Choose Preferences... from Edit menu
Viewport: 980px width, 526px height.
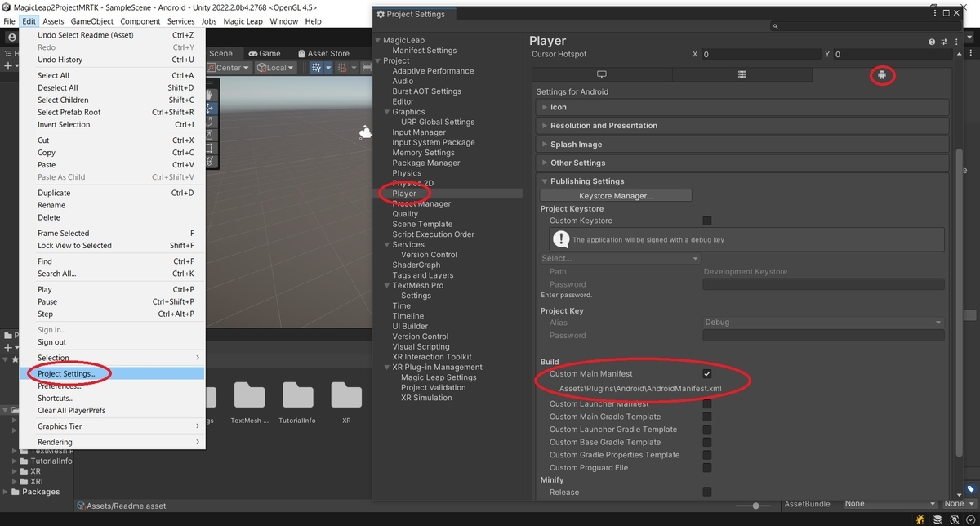(112, 386)
